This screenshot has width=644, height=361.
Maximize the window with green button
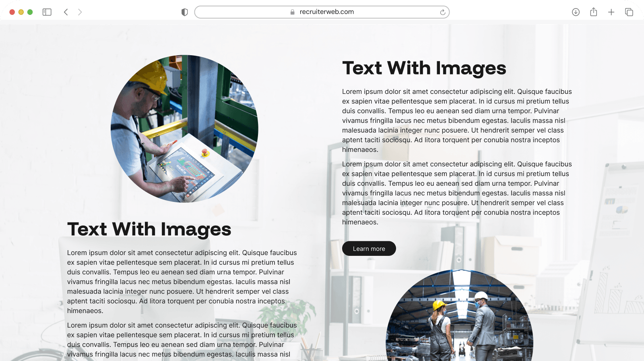[30, 12]
